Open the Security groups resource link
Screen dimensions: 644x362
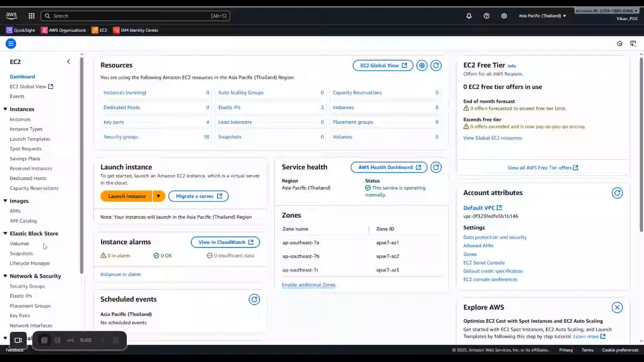click(x=121, y=137)
